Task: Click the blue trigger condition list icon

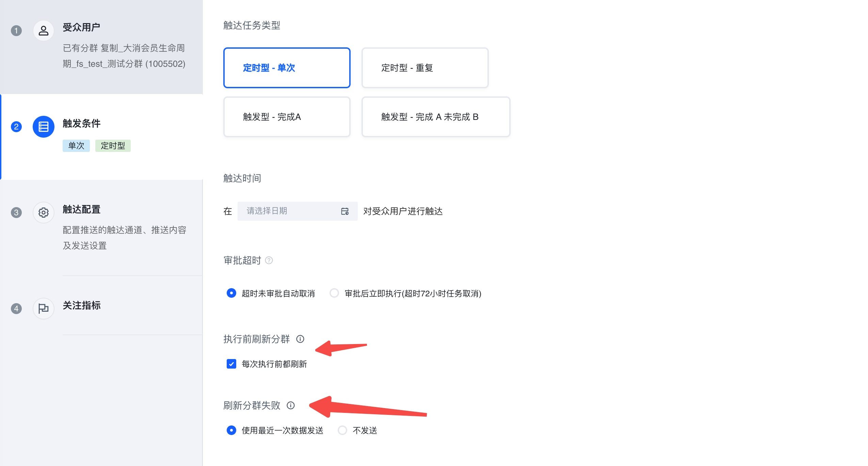Action: coord(43,127)
